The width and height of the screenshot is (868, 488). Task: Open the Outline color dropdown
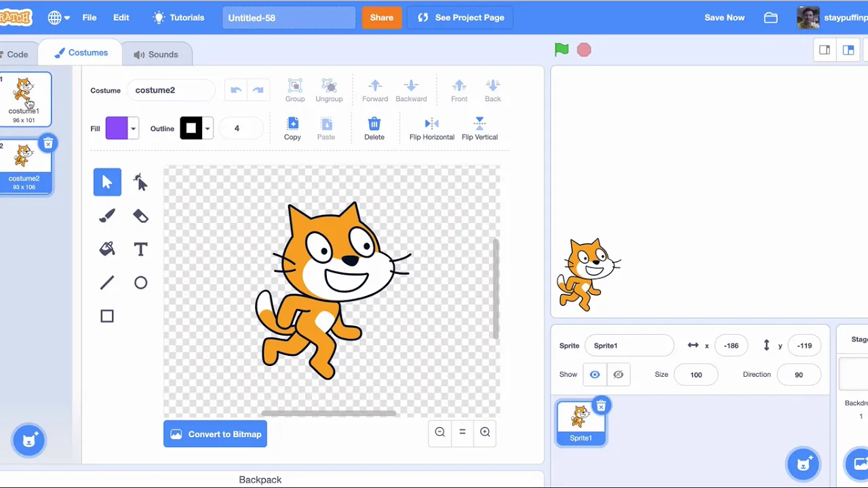point(208,128)
